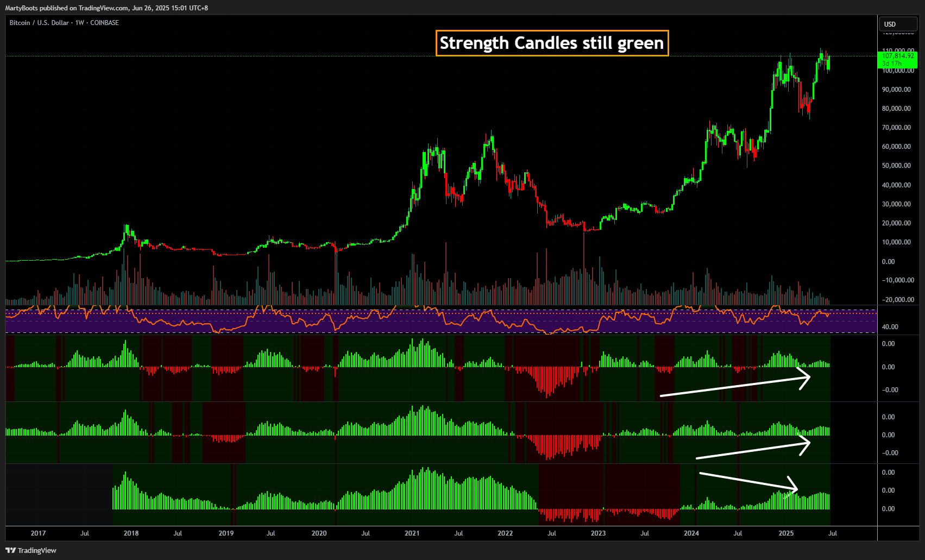The width and height of the screenshot is (925, 560).
Task: Click the TradingView wordmark text at bottom
Action: click(x=37, y=551)
